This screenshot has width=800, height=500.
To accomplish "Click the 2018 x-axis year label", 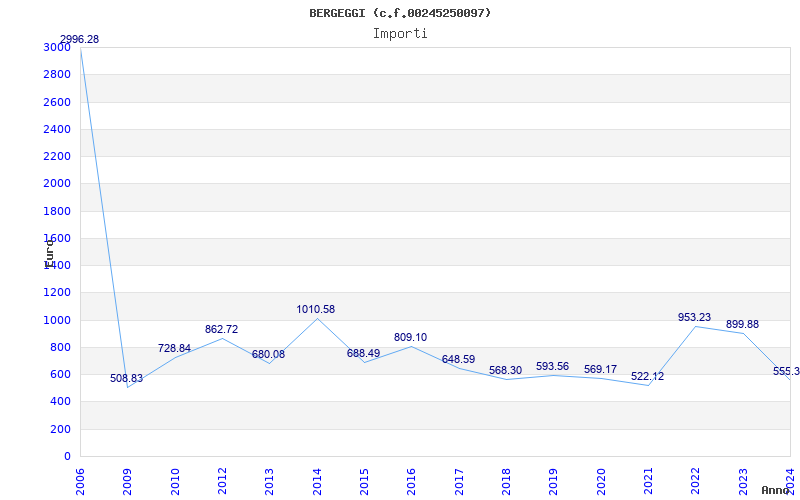I will point(506,481).
